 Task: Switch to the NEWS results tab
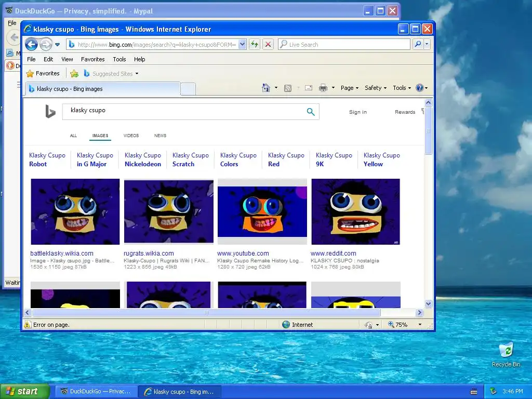pos(160,136)
